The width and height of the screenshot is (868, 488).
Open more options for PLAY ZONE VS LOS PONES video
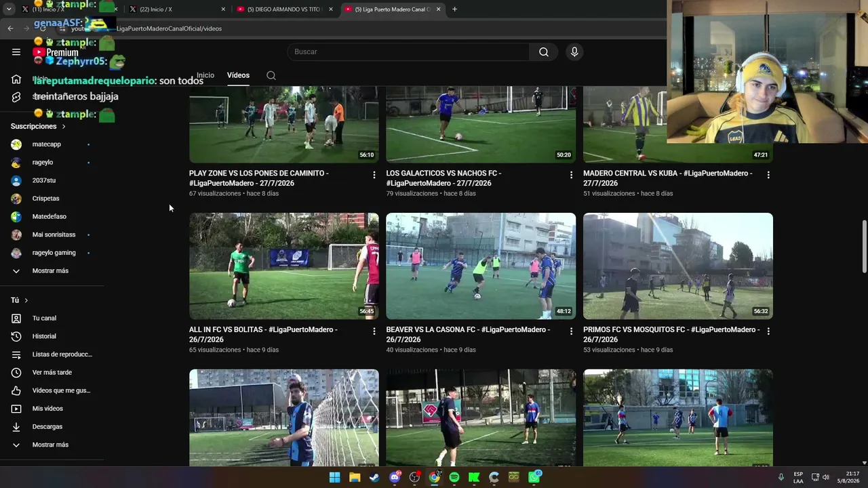374,175
